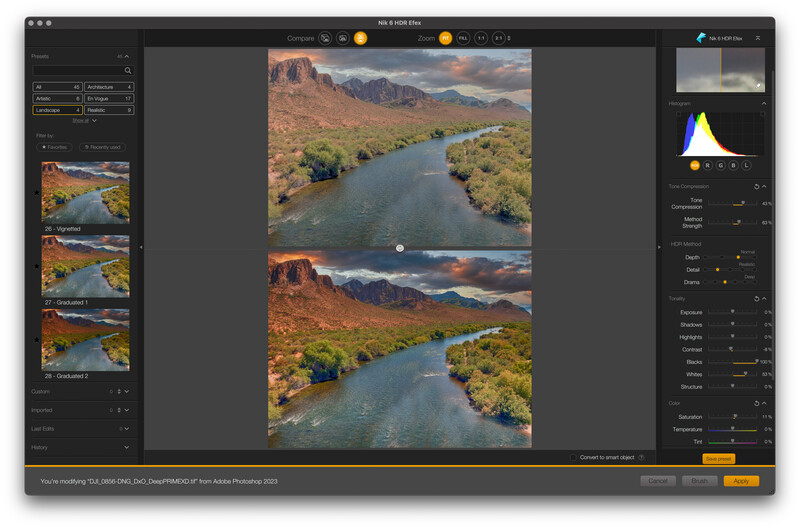
Task: Click the Whites slider
Action: (x=732, y=374)
